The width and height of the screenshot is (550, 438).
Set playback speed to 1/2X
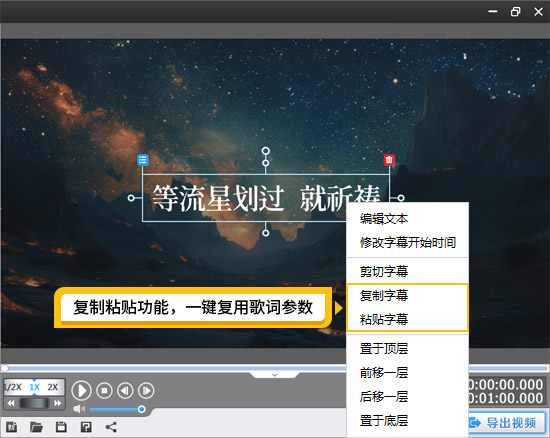point(13,387)
